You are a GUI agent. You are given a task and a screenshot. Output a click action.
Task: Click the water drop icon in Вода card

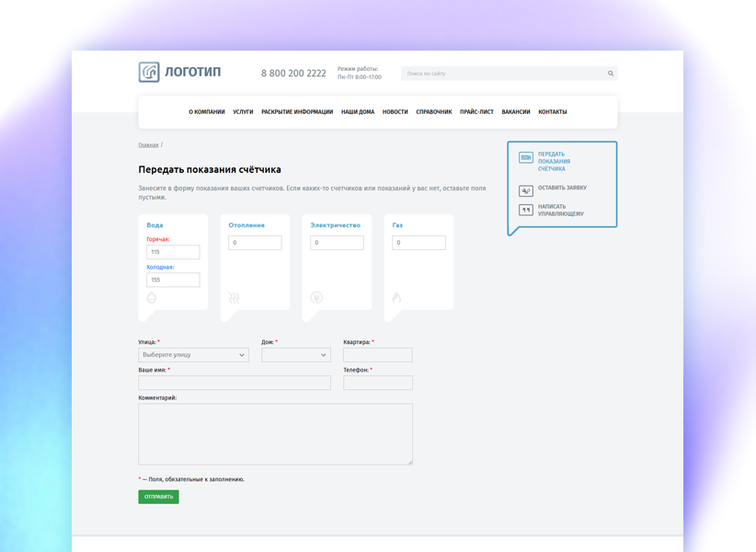[x=152, y=298]
